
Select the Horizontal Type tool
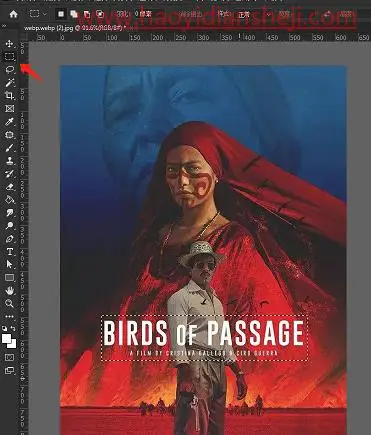click(9, 252)
